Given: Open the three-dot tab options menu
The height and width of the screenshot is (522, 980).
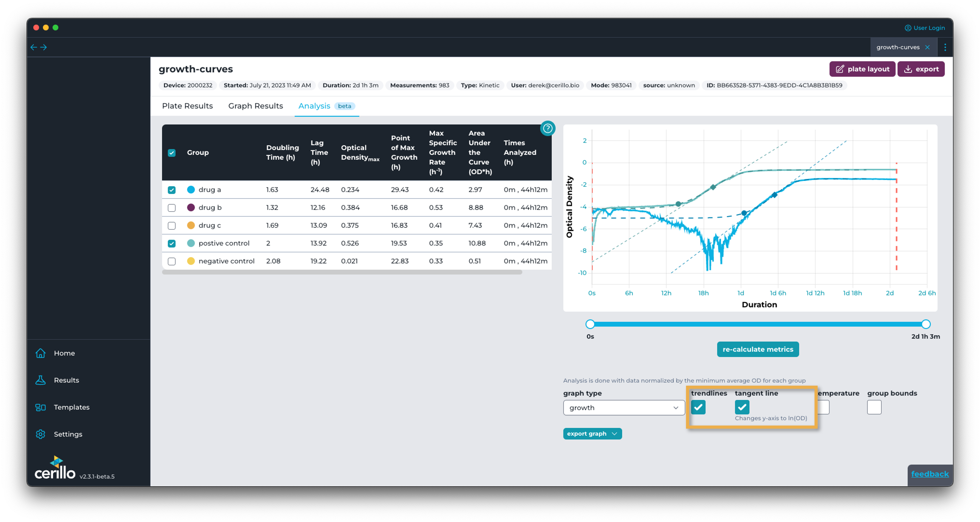Looking at the screenshot, I should tap(945, 47).
